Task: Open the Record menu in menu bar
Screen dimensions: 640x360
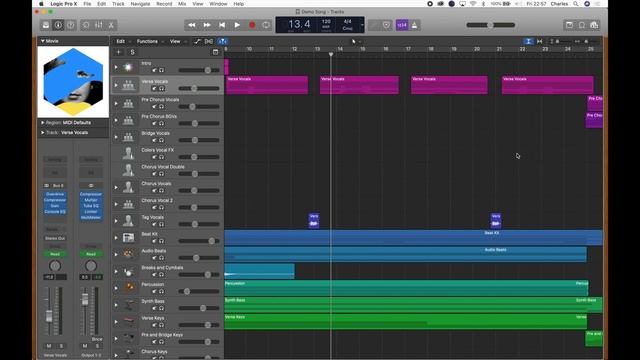Action: pos(164,4)
